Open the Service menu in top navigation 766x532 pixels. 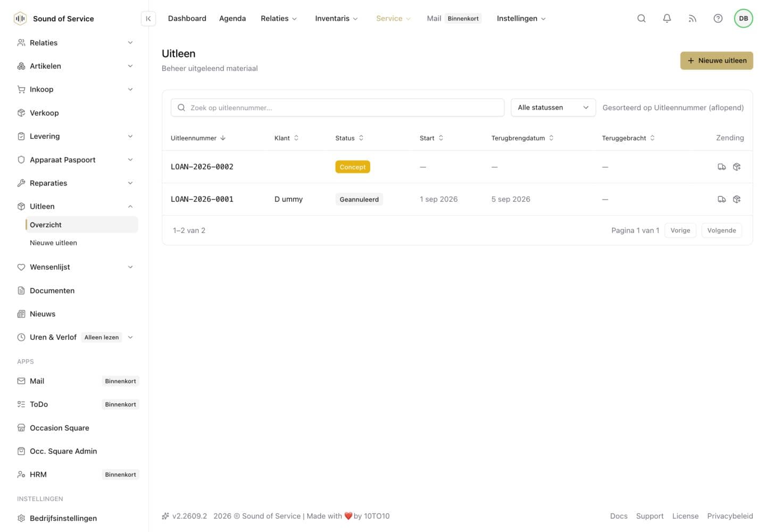coord(393,19)
